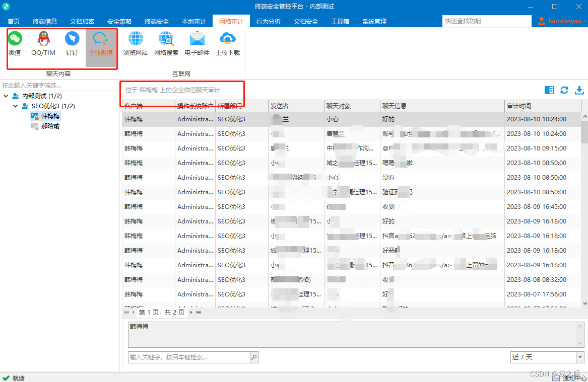Open the 文档安全 tab
The image size is (588, 382).
coord(306,21)
